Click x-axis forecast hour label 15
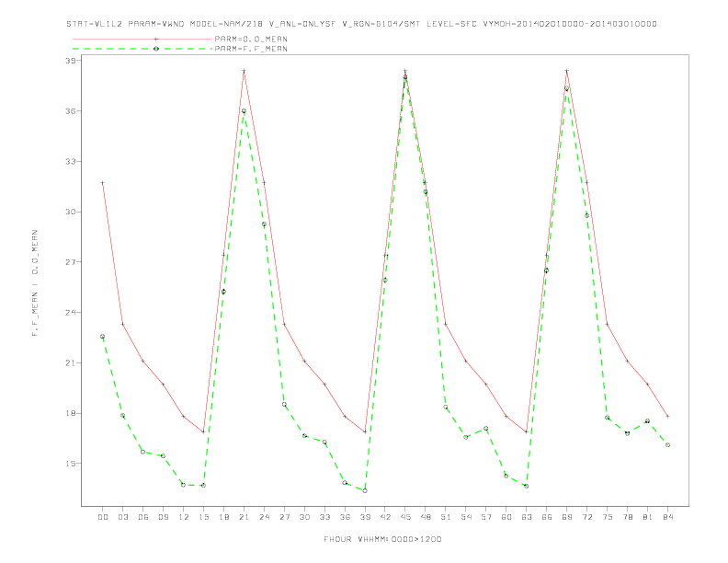The width and height of the screenshot is (728, 563). tap(203, 517)
